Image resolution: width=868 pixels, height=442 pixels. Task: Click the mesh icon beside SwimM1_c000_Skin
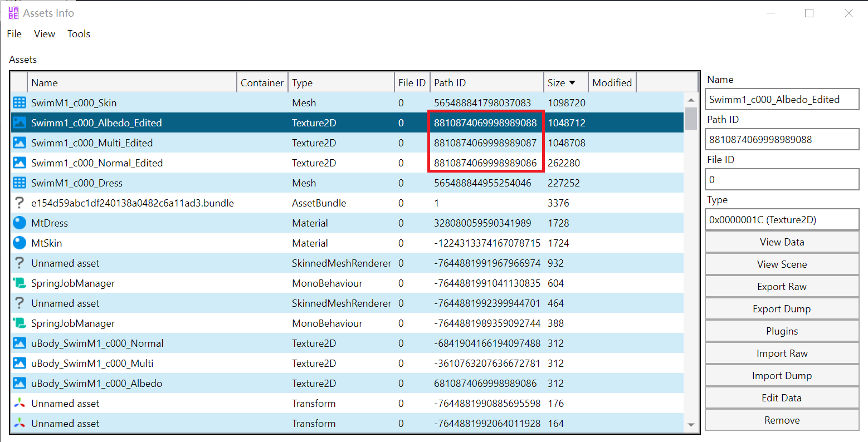tap(19, 102)
